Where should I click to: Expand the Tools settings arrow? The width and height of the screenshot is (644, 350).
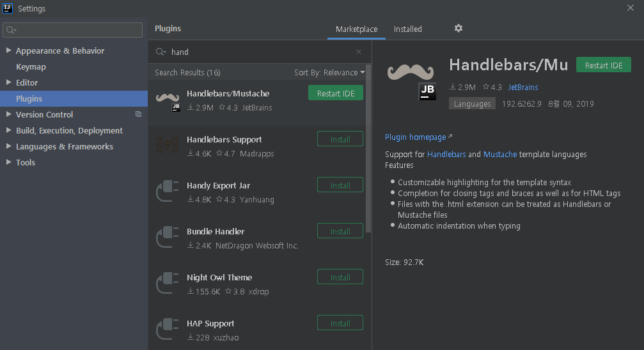click(x=8, y=162)
